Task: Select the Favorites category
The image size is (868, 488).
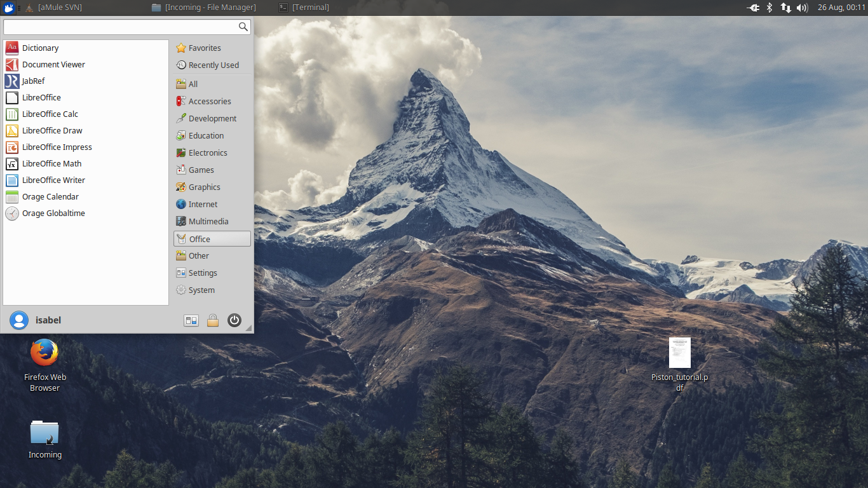Action: point(203,48)
